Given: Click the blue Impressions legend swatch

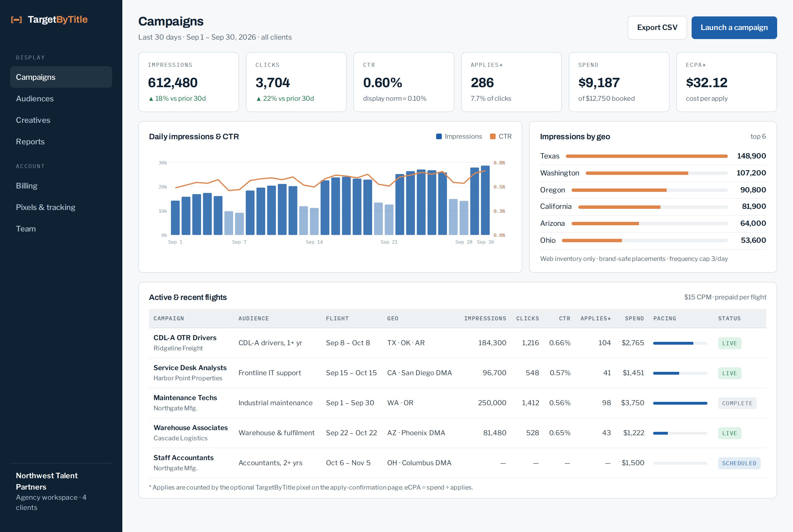Looking at the screenshot, I should click(x=439, y=136).
